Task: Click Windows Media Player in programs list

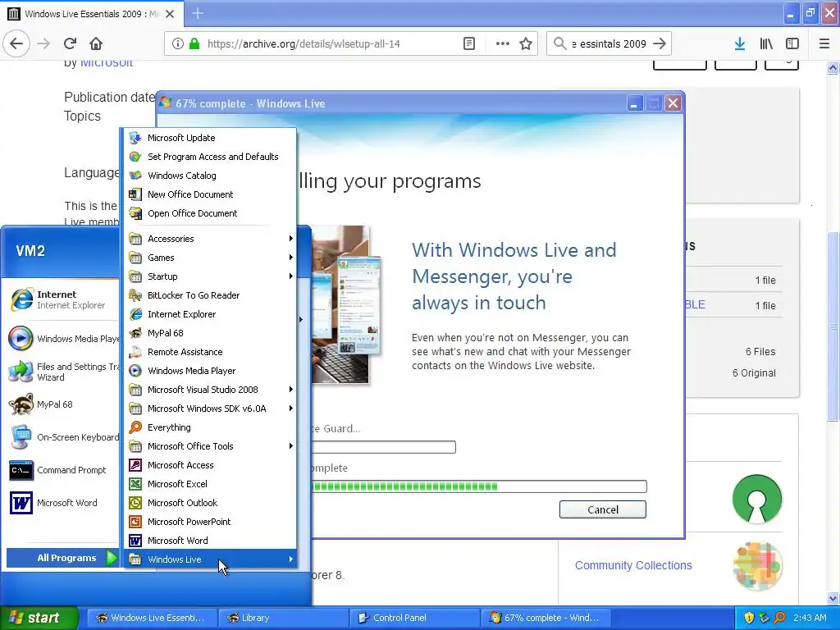Action: pos(211,371)
